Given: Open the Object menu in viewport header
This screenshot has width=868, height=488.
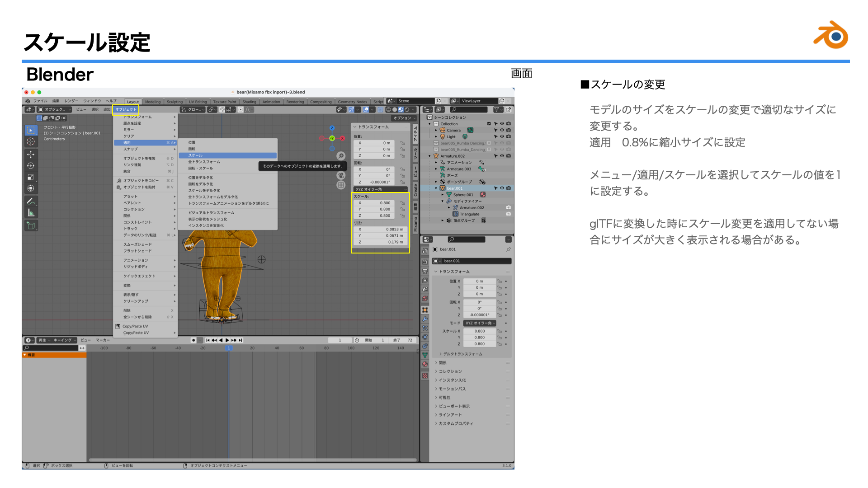Looking at the screenshot, I should 126,109.
